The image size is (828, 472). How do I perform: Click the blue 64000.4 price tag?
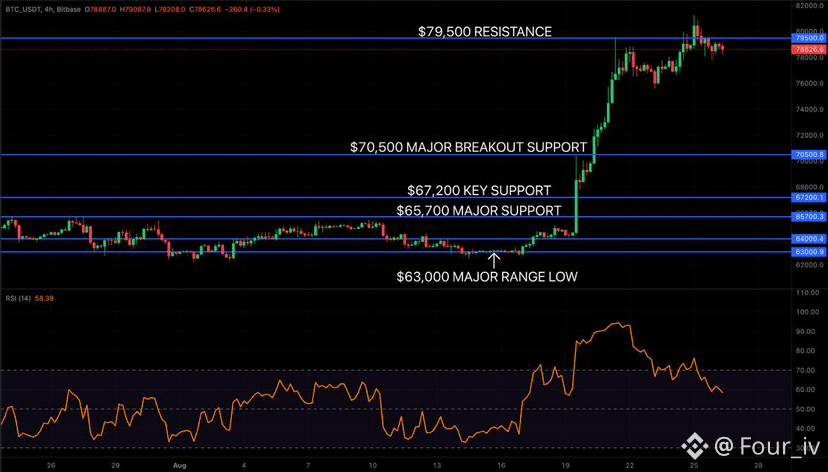809,239
